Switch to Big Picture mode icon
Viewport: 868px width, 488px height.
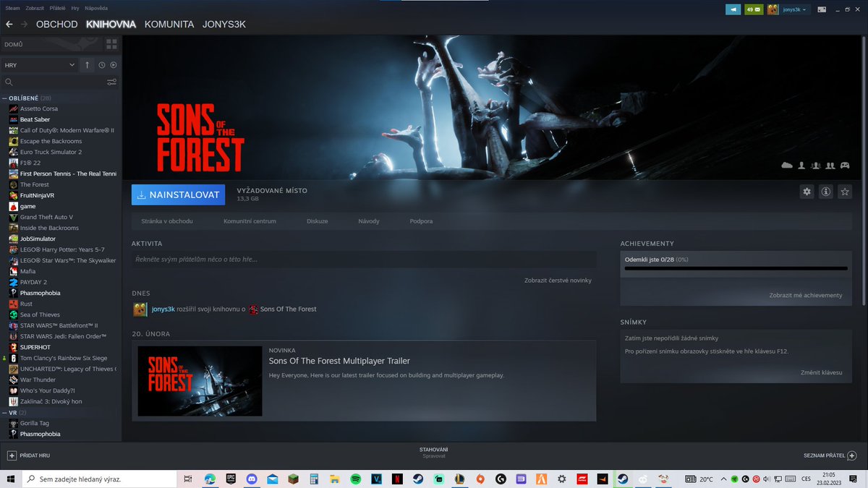822,9
